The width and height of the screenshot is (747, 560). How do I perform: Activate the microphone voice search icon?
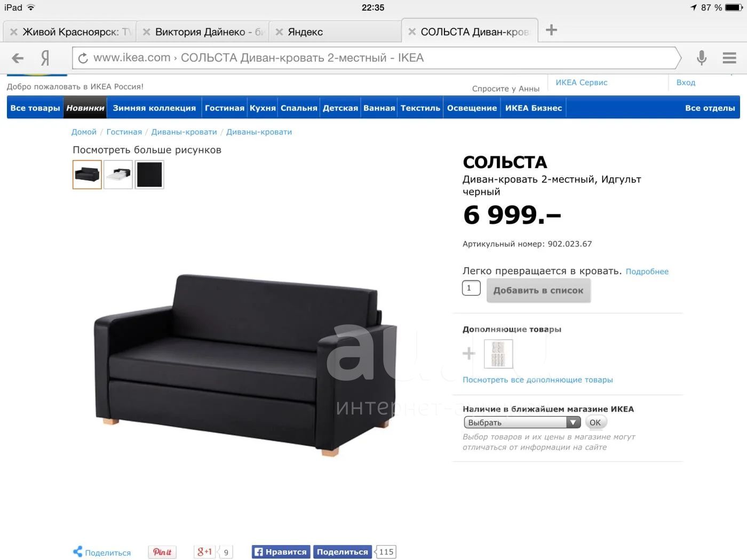(x=702, y=58)
